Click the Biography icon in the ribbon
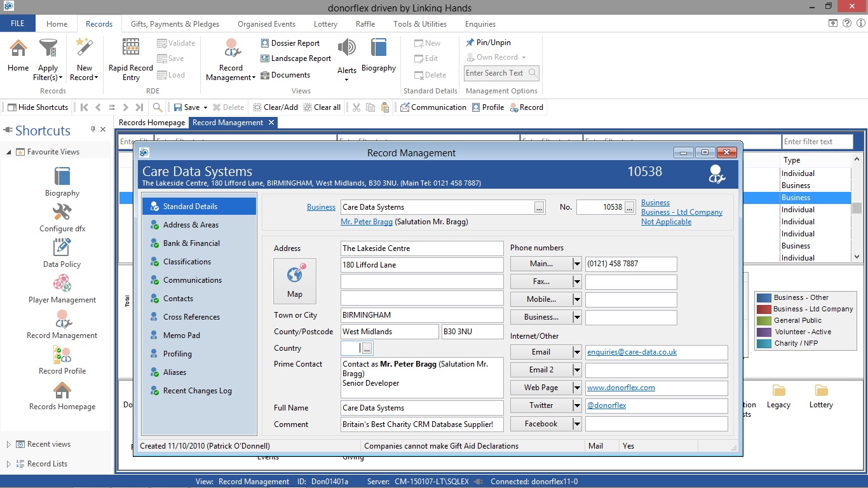 [x=379, y=48]
